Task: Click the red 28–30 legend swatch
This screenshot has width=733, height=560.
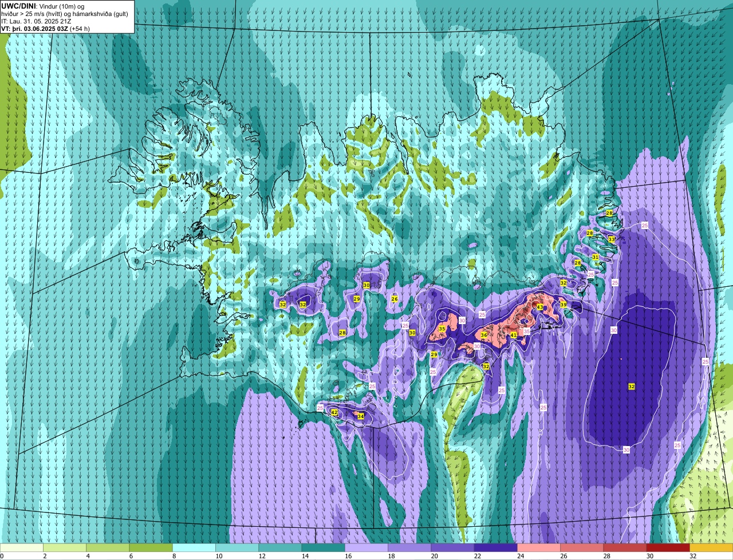Action: 625,548
